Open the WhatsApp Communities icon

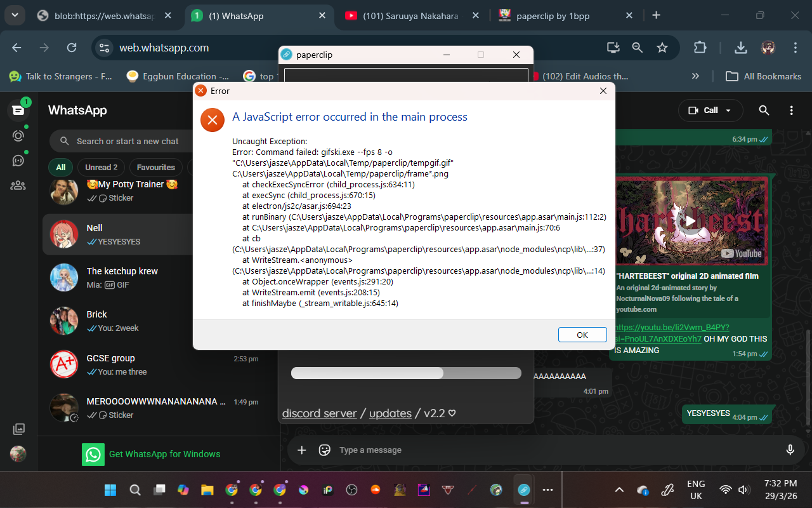tap(18, 185)
